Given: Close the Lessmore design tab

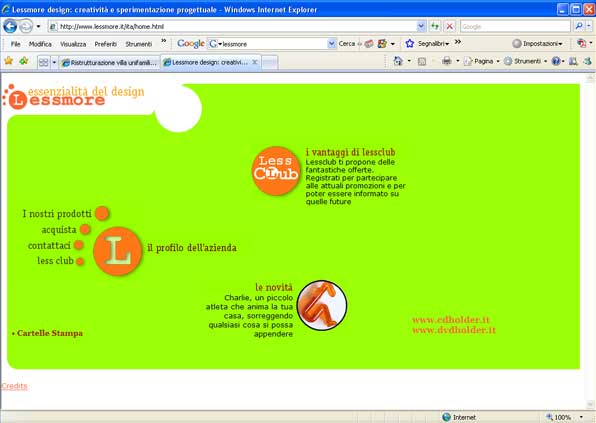Looking at the screenshot, I should pyautogui.click(x=255, y=62).
